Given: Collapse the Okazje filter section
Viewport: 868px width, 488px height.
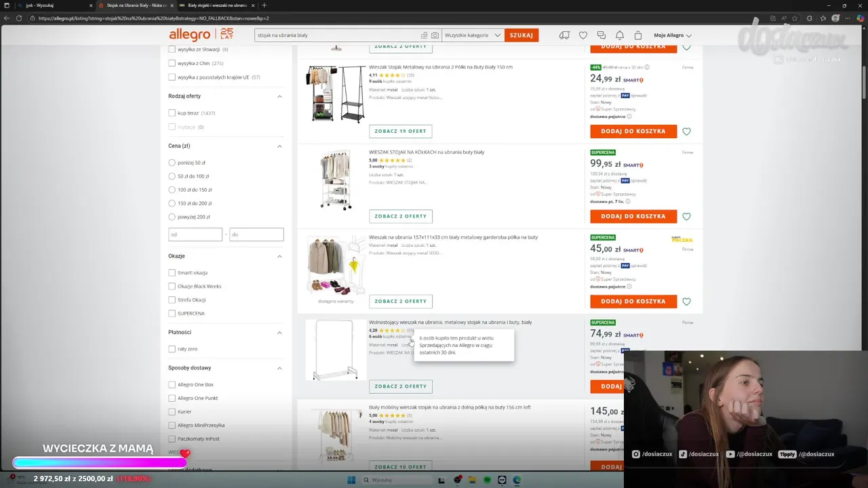Looking at the screenshot, I should (279, 256).
